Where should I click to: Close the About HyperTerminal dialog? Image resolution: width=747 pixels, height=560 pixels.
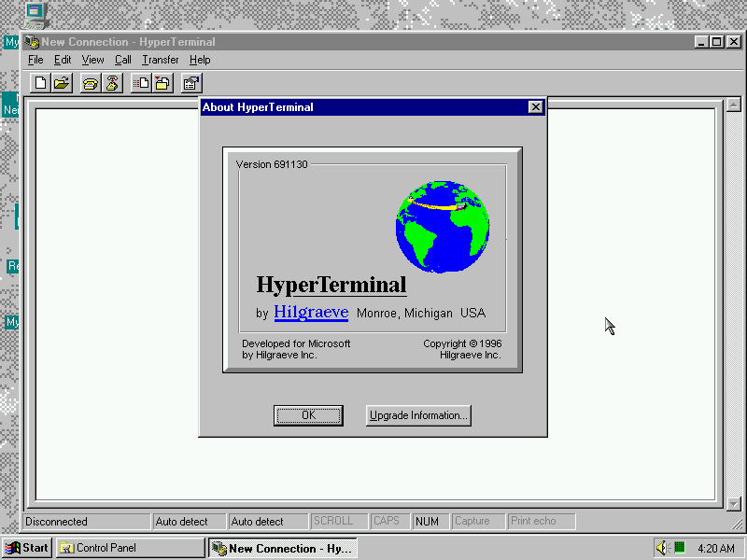(x=535, y=107)
